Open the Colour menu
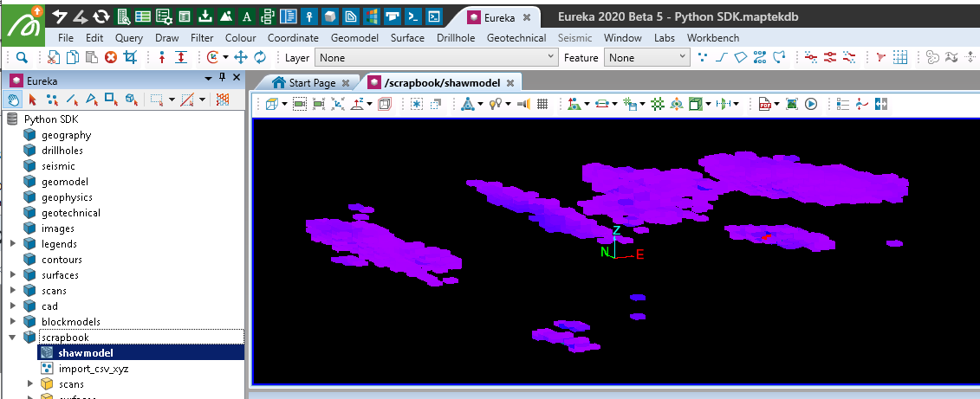The width and height of the screenshot is (980, 399). tap(241, 37)
